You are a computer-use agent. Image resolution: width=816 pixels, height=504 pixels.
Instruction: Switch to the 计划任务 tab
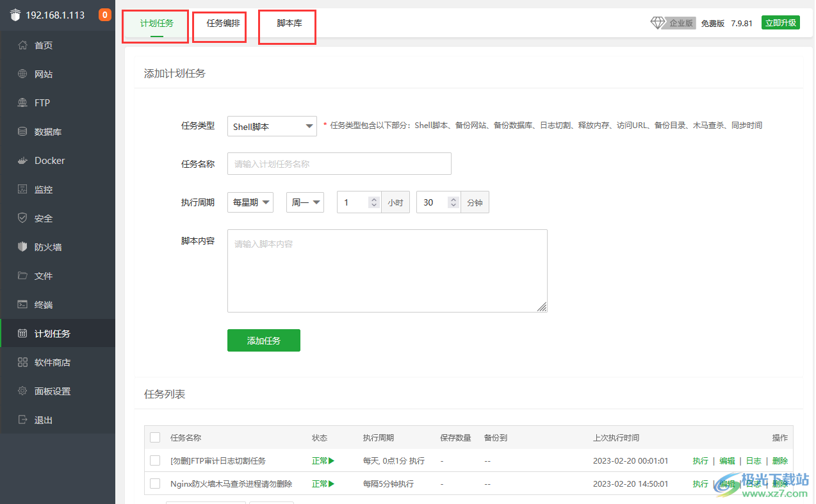(x=157, y=24)
